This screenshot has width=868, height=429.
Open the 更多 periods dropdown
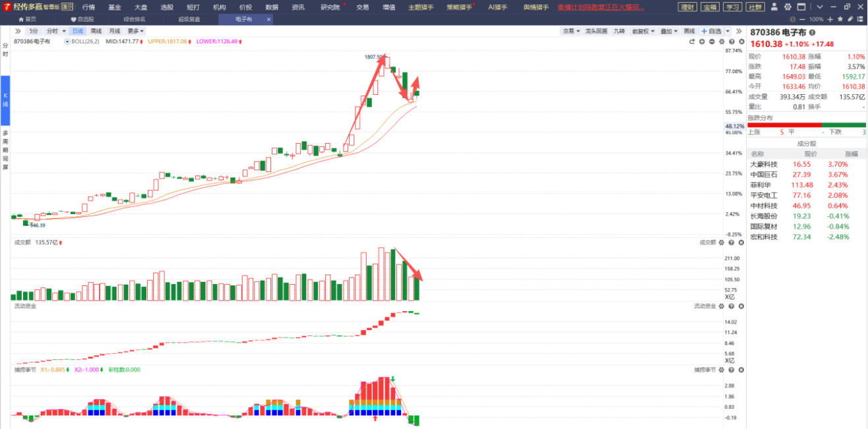(136, 31)
